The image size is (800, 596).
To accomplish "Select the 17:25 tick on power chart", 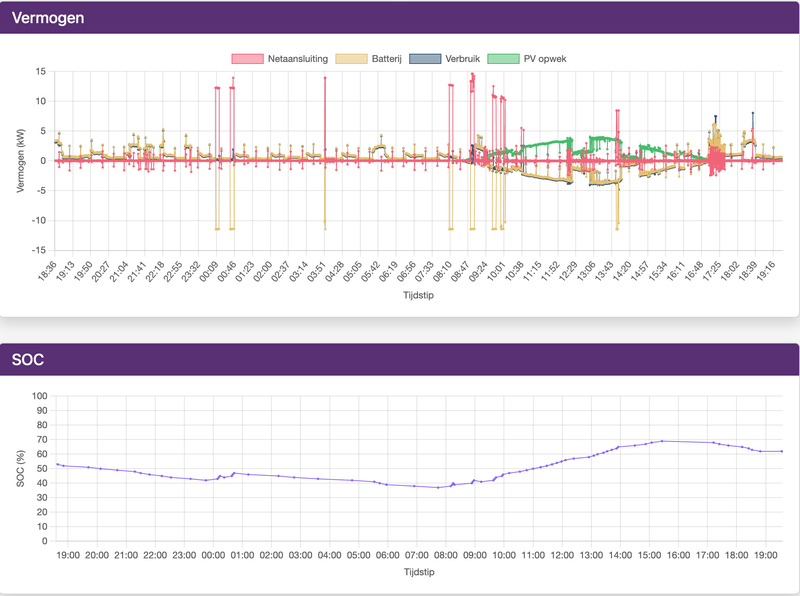I will pos(712,270).
